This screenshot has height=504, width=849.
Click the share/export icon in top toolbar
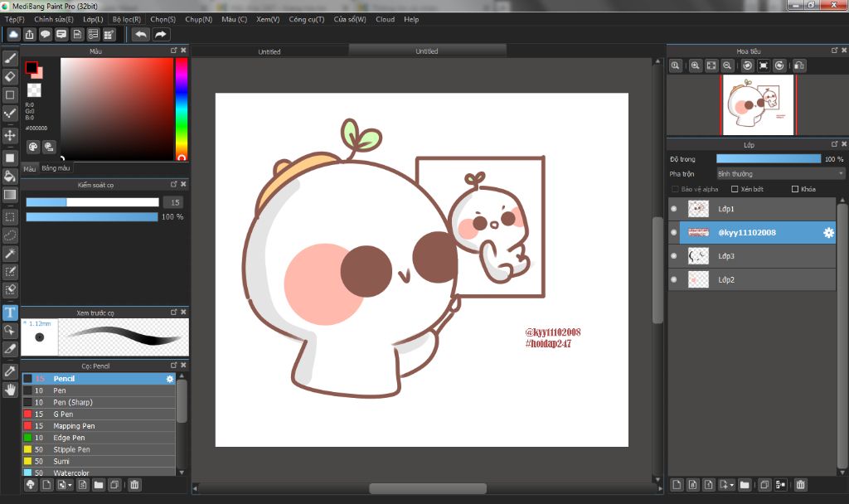coord(29,35)
